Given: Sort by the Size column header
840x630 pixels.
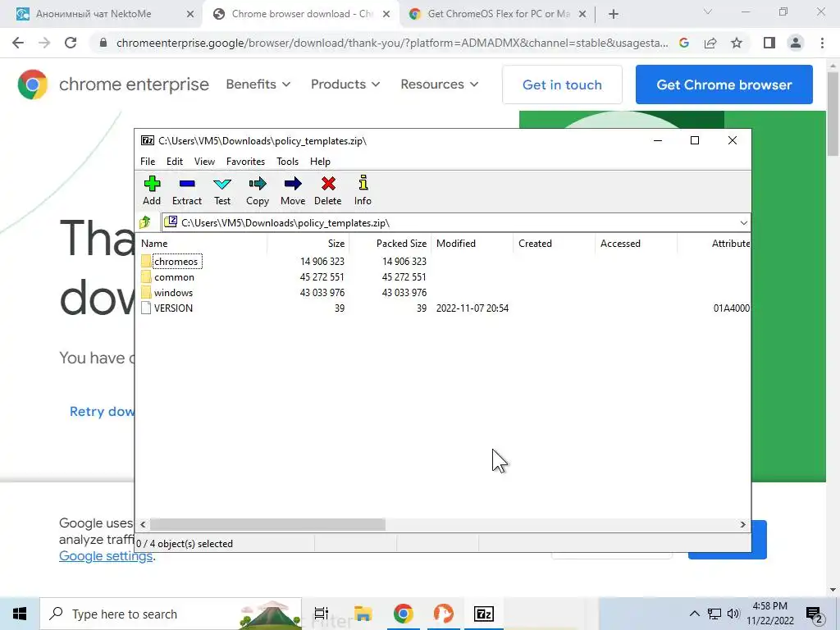Looking at the screenshot, I should point(308,243).
